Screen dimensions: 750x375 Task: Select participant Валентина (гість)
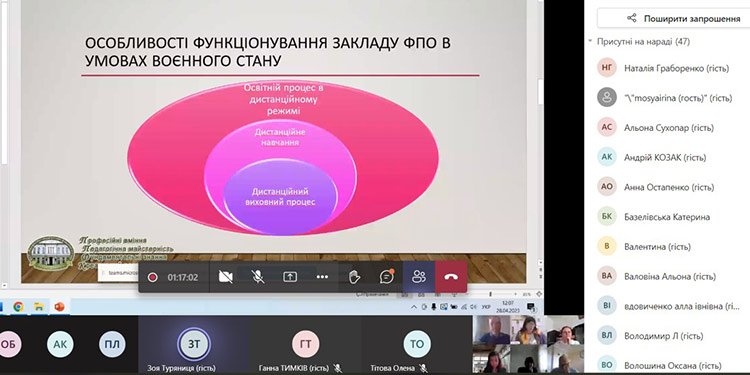coord(657,247)
